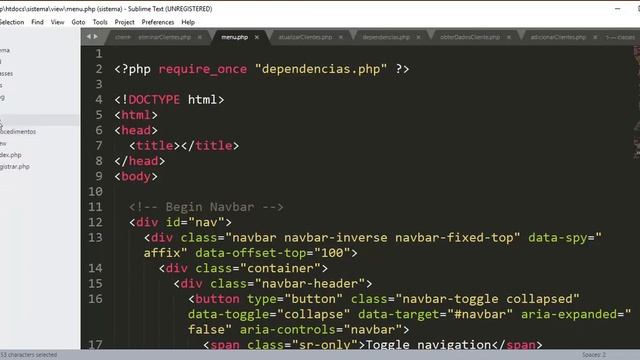The height and width of the screenshot is (360, 640).
Task: Click the highlighted row in the sidebar
Action: (x=40, y=120)
